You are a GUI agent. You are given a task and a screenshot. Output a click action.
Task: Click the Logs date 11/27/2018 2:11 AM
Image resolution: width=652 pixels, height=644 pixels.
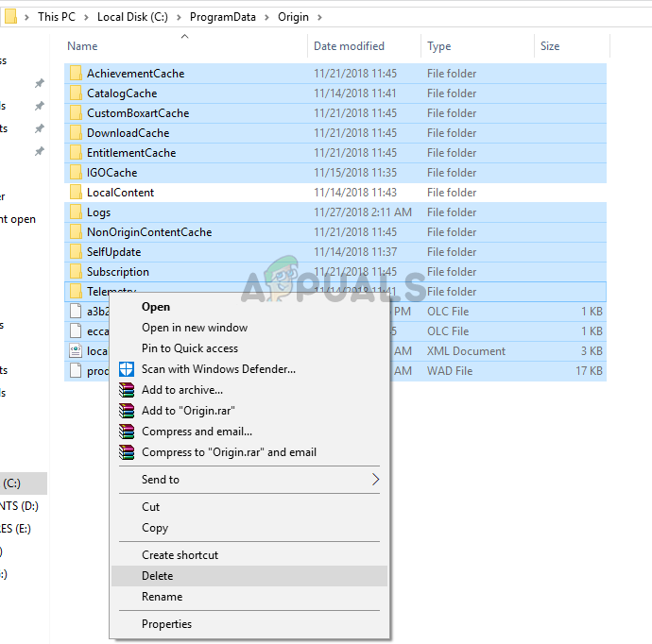363,212
